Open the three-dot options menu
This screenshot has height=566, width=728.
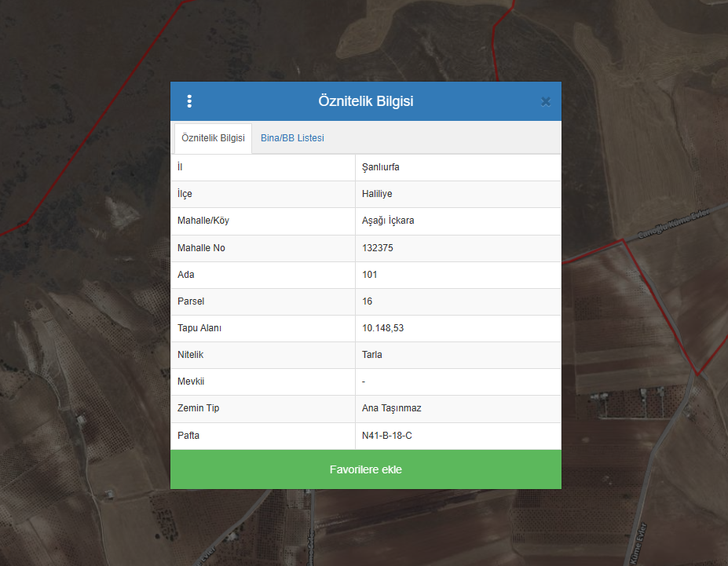(x=189, y=101)
